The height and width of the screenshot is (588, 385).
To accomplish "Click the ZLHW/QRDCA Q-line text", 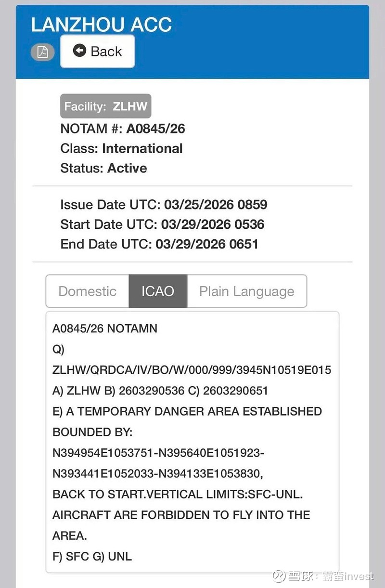I will click(192, 370).
